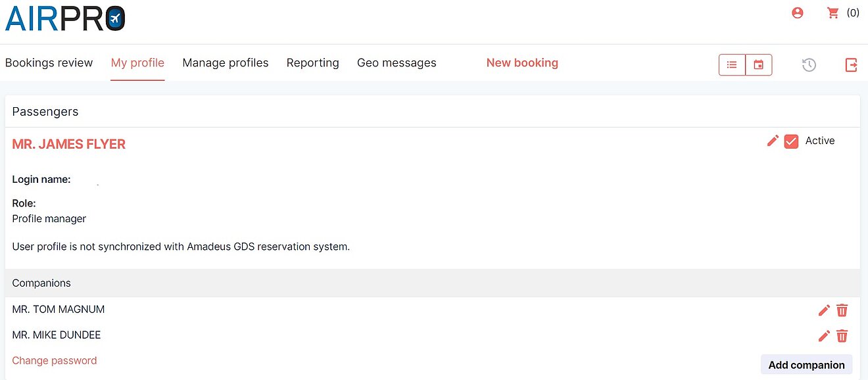Start a New booking

click(522, 63)
